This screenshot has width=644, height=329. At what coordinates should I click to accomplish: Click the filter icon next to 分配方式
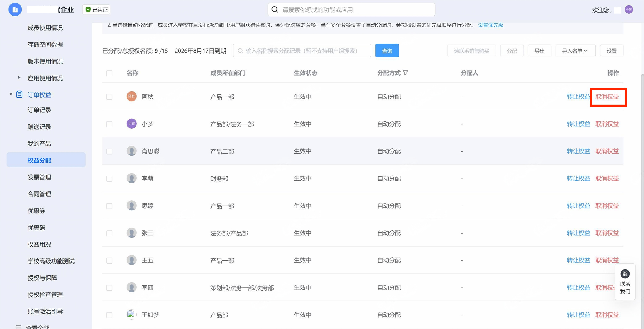[x=405, y=73]
